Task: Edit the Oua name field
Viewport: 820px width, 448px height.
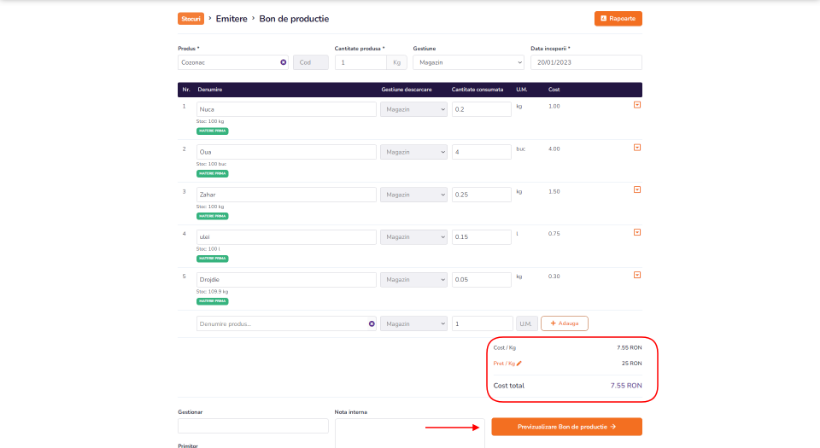Action: (286, 152)
